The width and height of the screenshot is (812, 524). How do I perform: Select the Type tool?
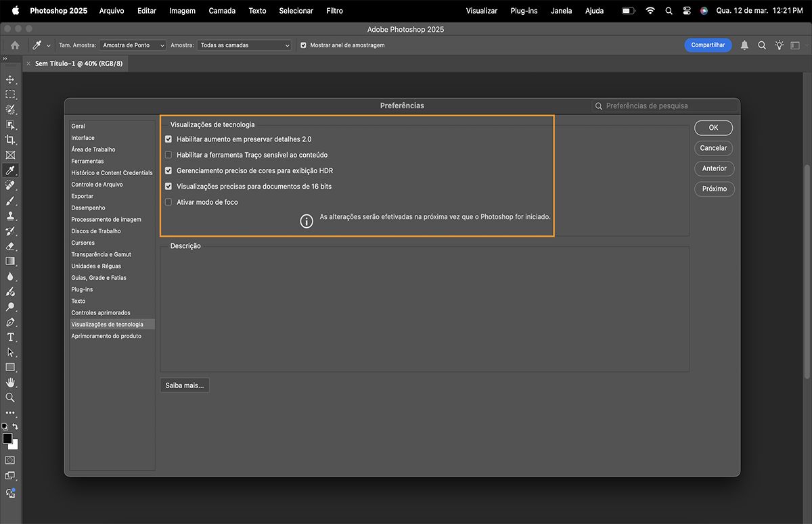click(10, 337)
